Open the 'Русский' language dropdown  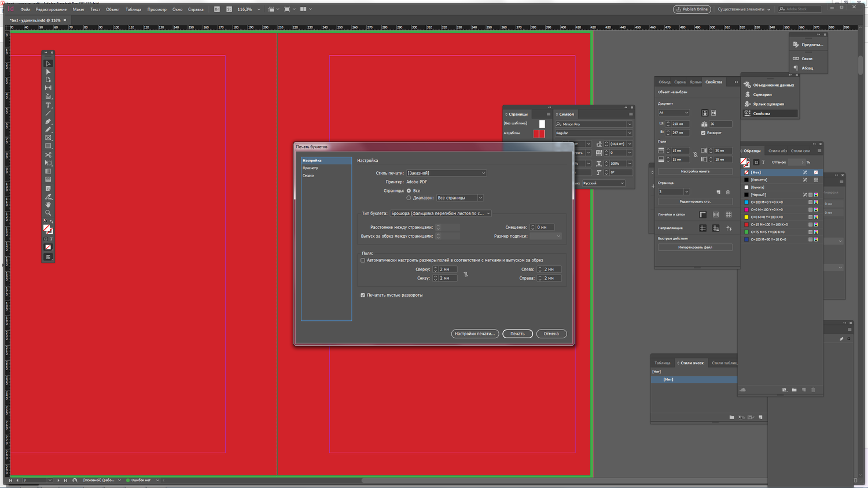(604, 183)
